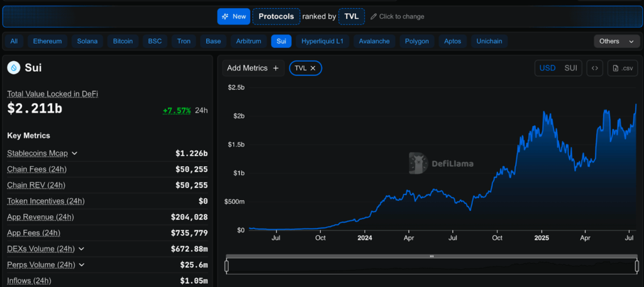Select the Avalanche chain tab

click(x=374, y=41)
